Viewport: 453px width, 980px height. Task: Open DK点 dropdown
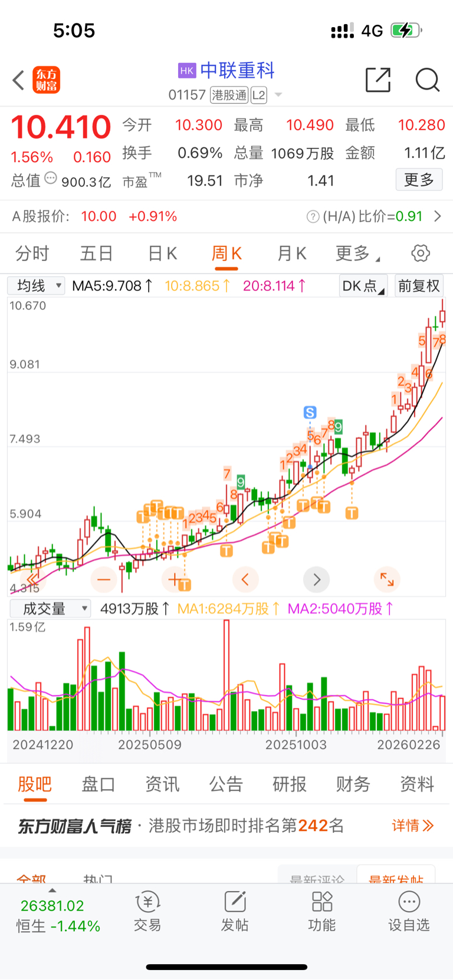363,286
